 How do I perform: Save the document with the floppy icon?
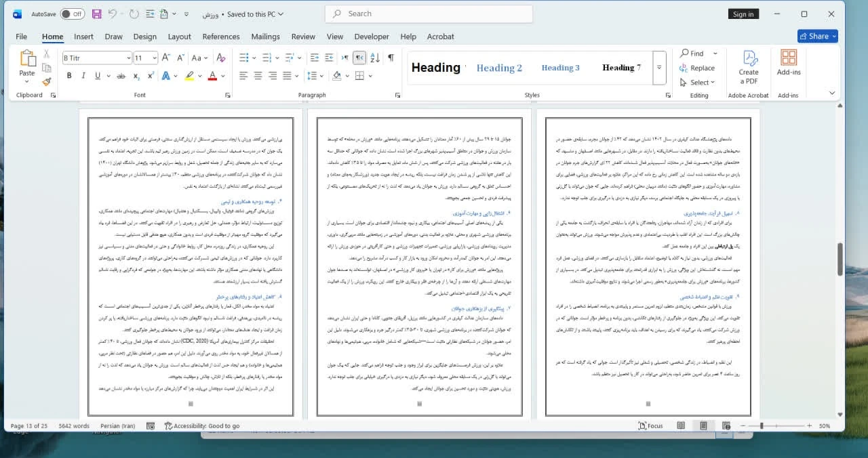[96, 14]
